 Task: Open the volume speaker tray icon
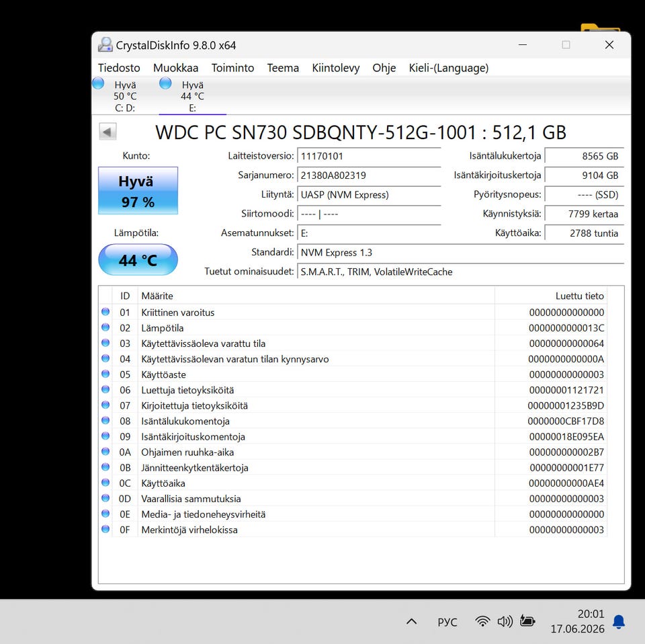point(505,621)
